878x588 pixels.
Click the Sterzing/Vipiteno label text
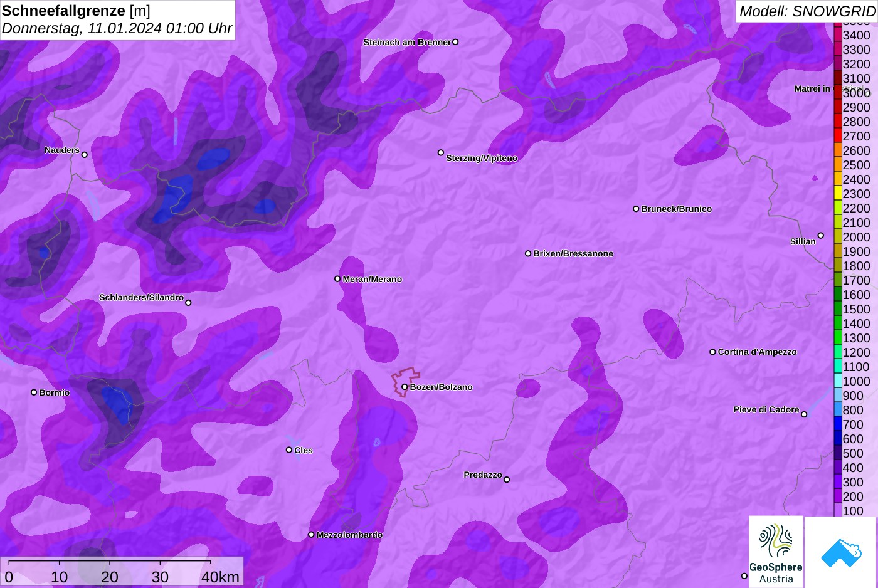tap(482, 158)
